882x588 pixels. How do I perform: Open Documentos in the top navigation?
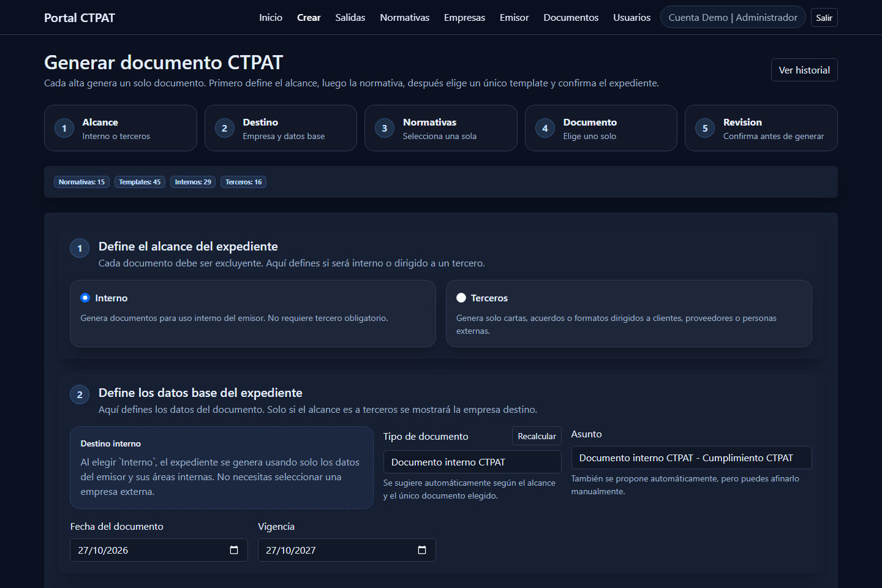click(x=571, y=17)
